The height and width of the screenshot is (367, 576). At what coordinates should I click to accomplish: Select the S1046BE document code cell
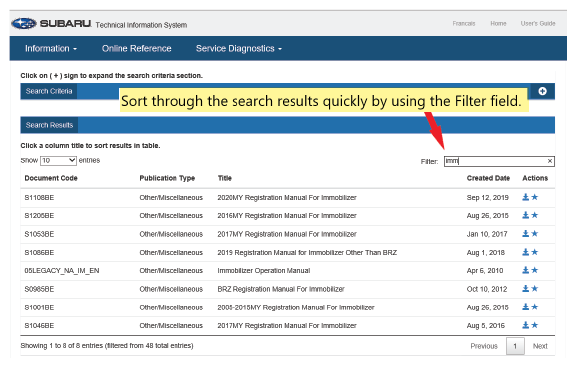pos(39,325)
